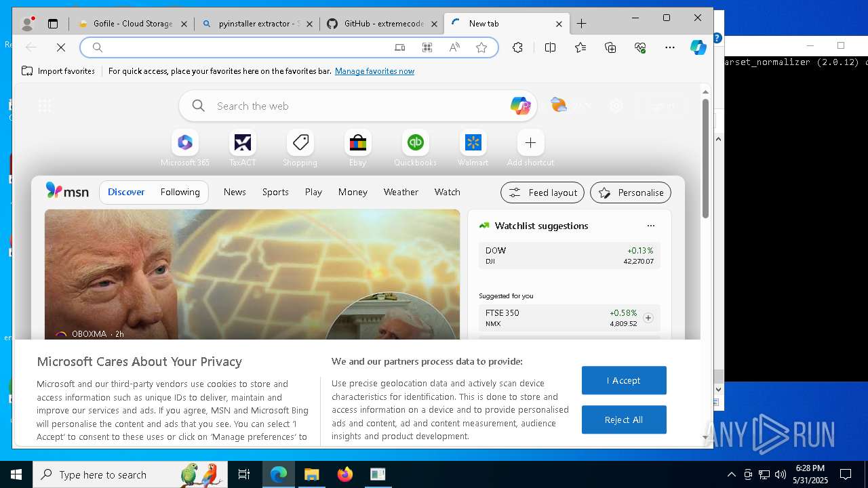Click Import favorites button
Viewport: 868px width, 488px height.
(x=58, y=71)
